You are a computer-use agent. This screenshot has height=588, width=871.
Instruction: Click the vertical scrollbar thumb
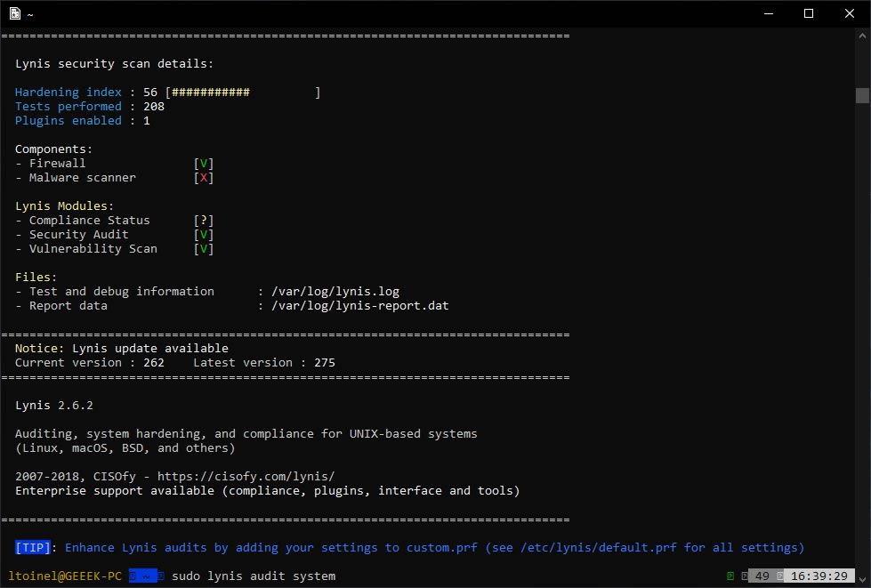[x=862, y=95]
